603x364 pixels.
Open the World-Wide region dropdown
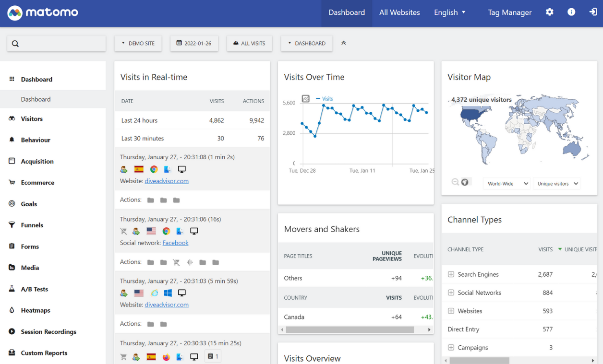tap(506, 183)
